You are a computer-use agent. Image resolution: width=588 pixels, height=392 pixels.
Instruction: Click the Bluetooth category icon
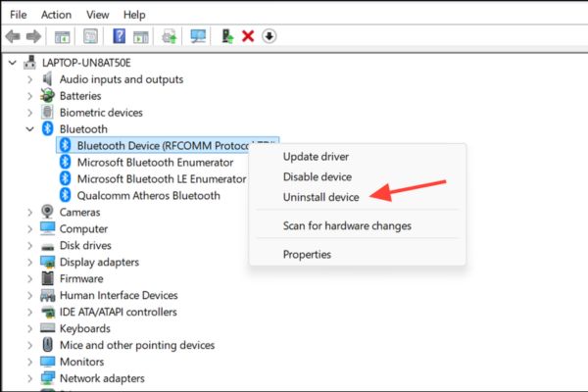click(47, 128)
